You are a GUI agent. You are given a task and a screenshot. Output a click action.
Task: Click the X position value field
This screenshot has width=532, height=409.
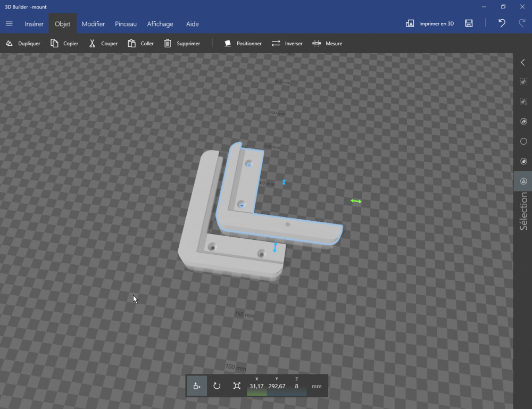[256, 386]
